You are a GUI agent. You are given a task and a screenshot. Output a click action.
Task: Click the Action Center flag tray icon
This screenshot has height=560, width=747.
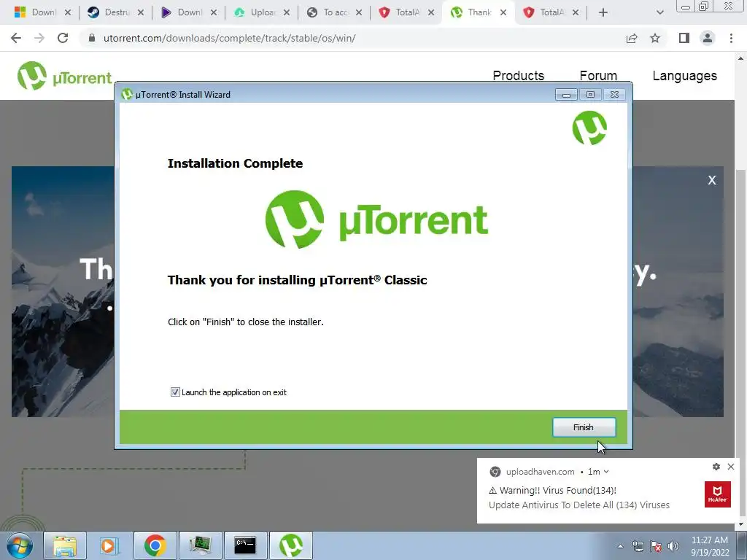(656, 546)
